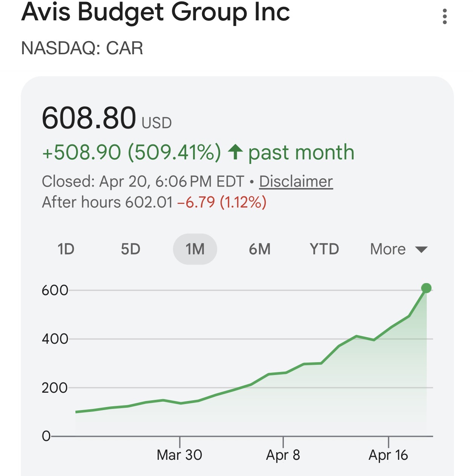Expand the More time ranges dropdown
This screenshot has width=475, height=476.
388,249
